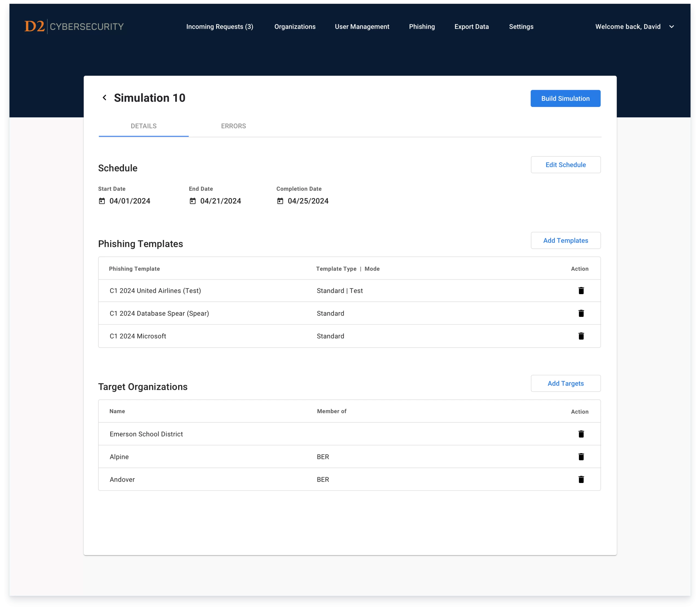Select the Andover organization name
The height and width of the screenshot is (611, 700).
point(122,480)
